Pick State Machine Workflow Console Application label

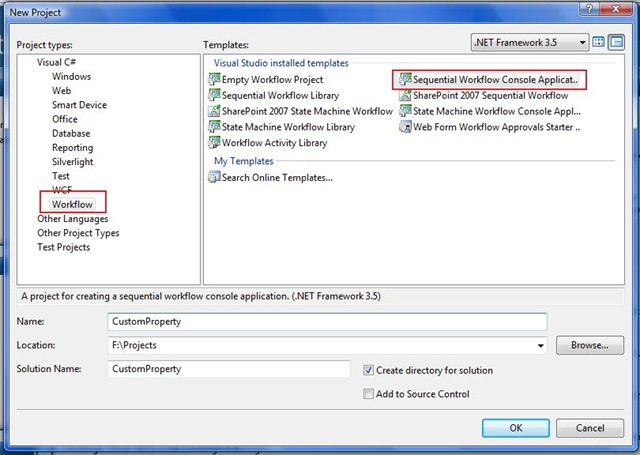click(497, 111)
